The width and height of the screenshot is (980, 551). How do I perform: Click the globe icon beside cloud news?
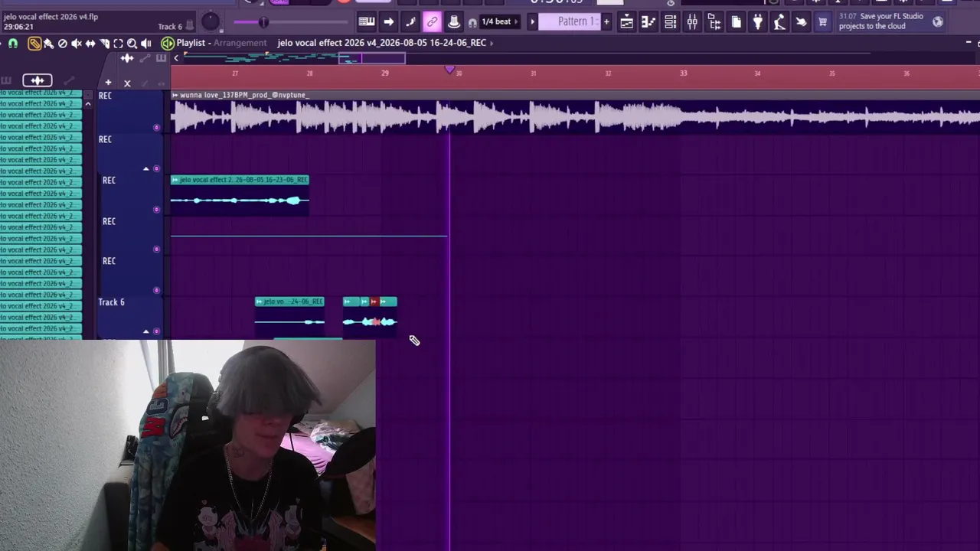938,21
